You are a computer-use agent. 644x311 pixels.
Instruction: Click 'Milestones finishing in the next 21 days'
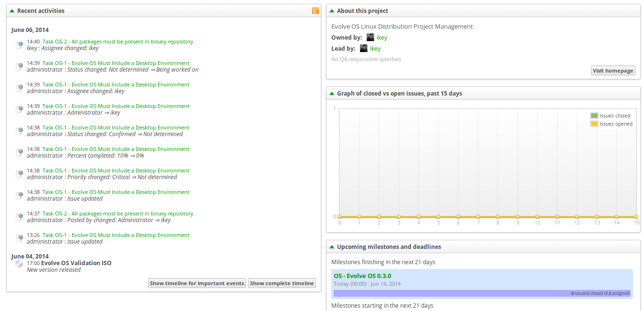(383, 262)
